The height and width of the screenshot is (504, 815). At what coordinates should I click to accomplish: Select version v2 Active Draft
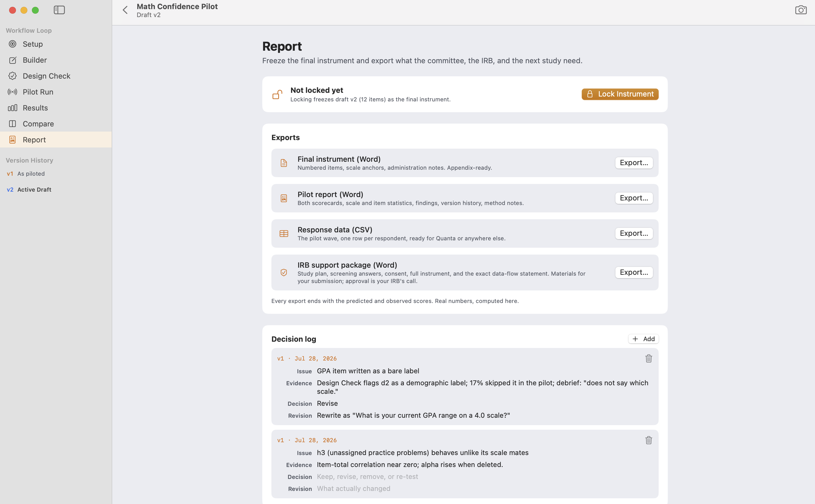[56, 190]
